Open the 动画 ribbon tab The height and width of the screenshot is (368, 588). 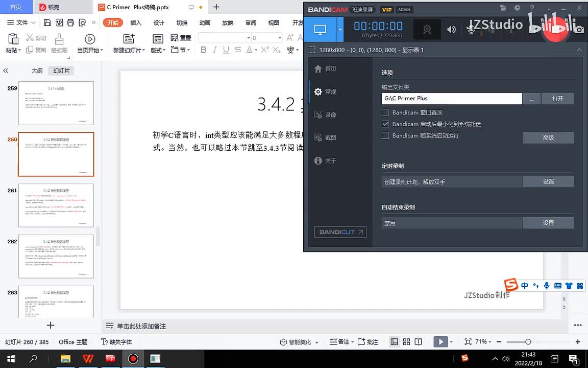tap(205, 22)
